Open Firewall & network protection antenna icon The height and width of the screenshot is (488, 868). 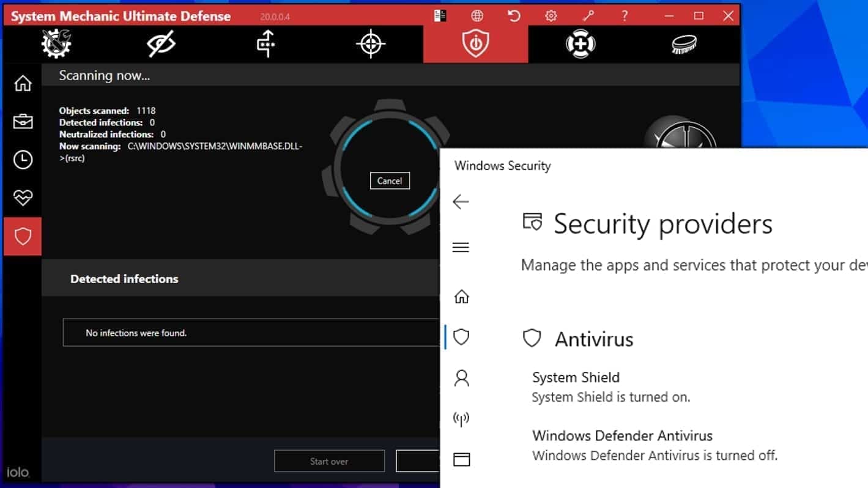461,419
